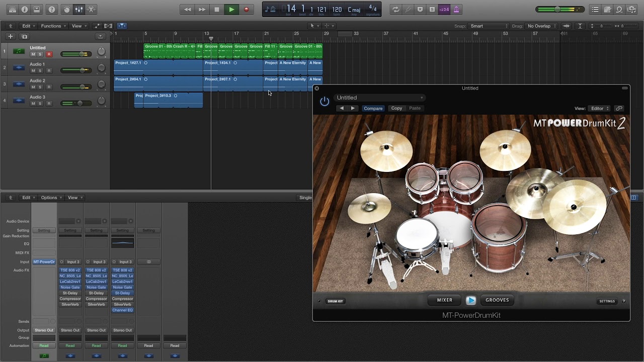Open the Library panel
Image resolution: width=644 pixels, height=362 pixels.
(13, 10)
